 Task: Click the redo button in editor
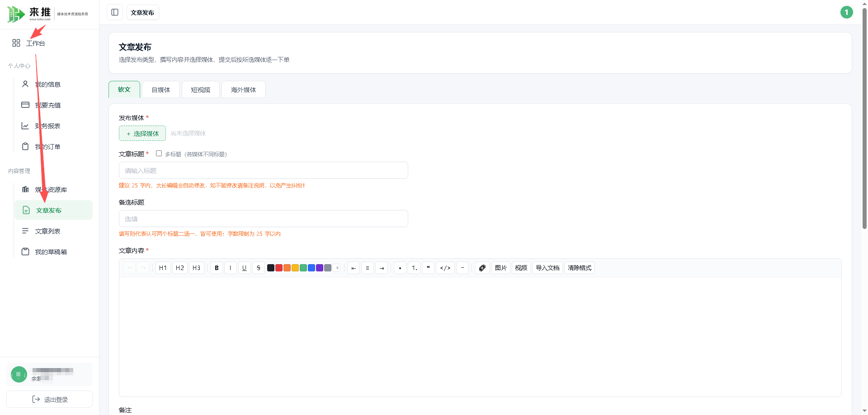tap(143, 268)
